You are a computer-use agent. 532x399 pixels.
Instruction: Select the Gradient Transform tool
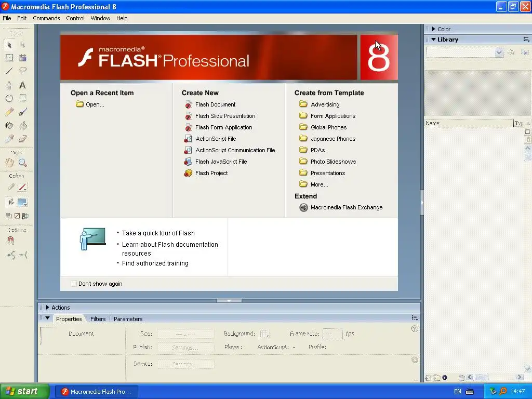(23, 58)
